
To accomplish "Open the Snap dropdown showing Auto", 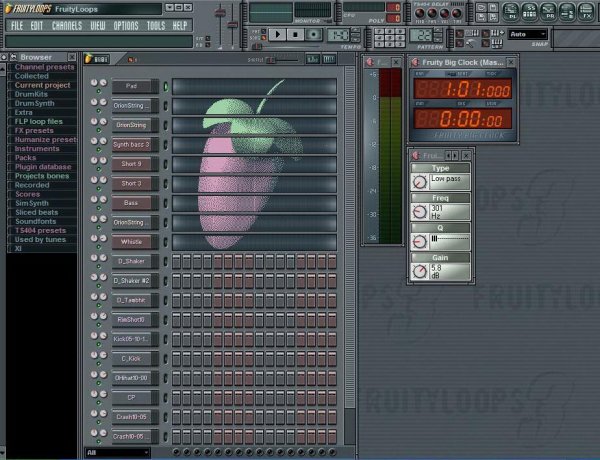I will point(528,34).
